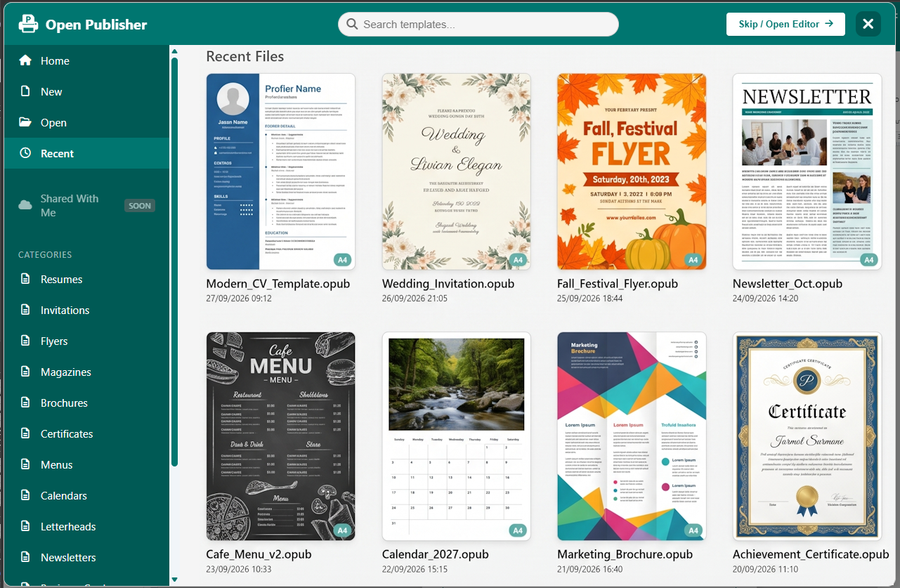Viewport: 900px width, 588px height.
Task: Click the Letterheads category document icon
Action: 26,526
